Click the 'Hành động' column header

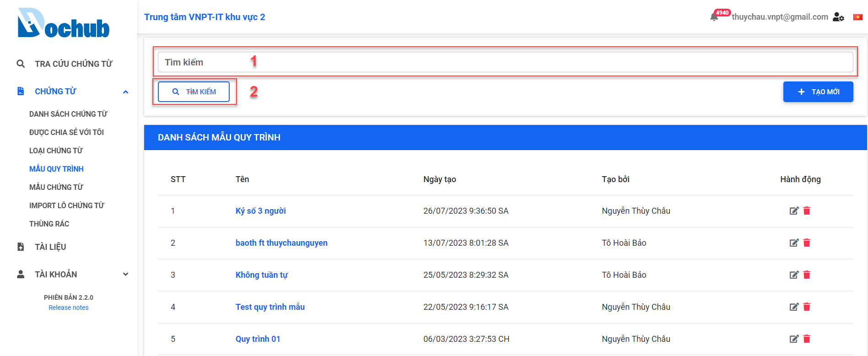[800, 179]
